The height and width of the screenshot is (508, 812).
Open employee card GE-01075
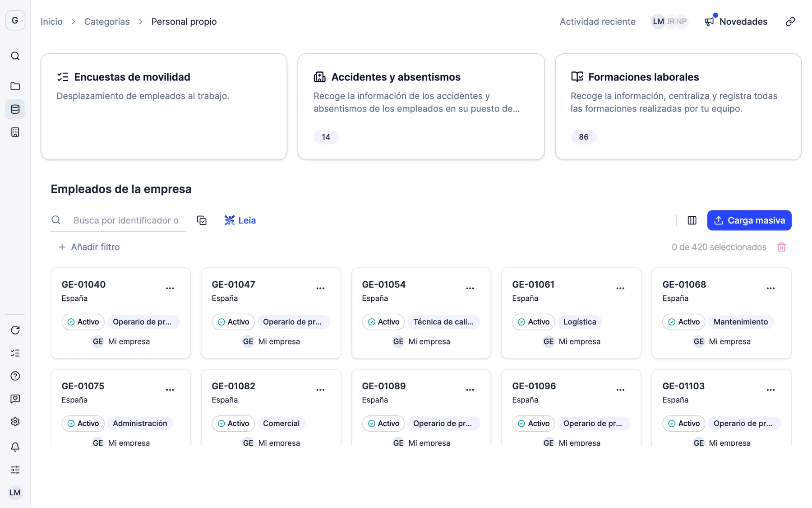point(120,408)
